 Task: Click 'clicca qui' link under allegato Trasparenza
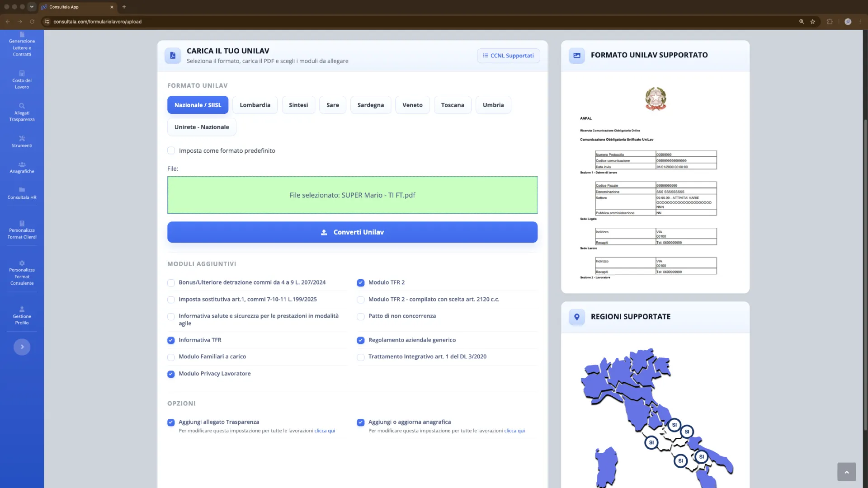coord(325,431)
